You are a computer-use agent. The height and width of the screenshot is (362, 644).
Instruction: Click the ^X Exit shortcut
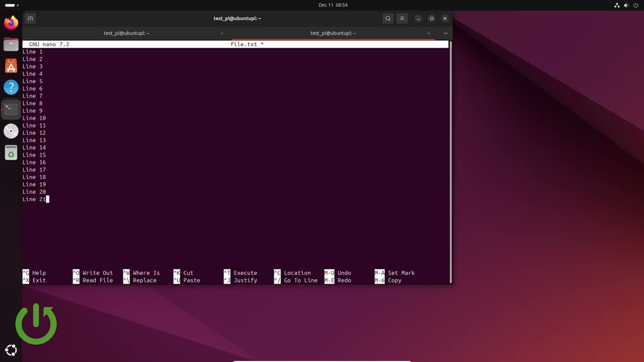34,281
